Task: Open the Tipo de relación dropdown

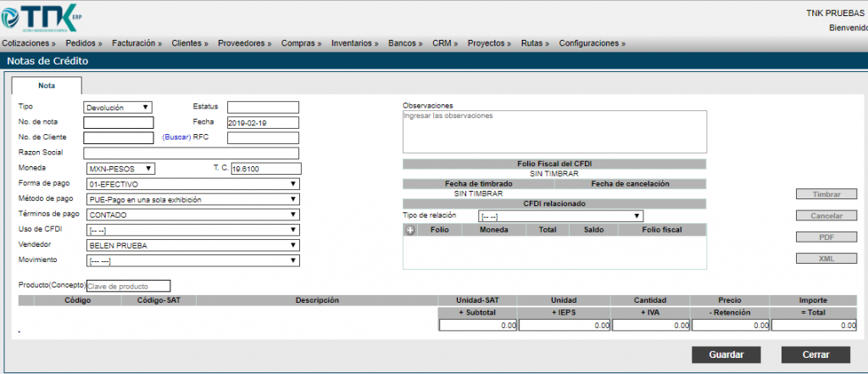Action: (x=560, y=215)
